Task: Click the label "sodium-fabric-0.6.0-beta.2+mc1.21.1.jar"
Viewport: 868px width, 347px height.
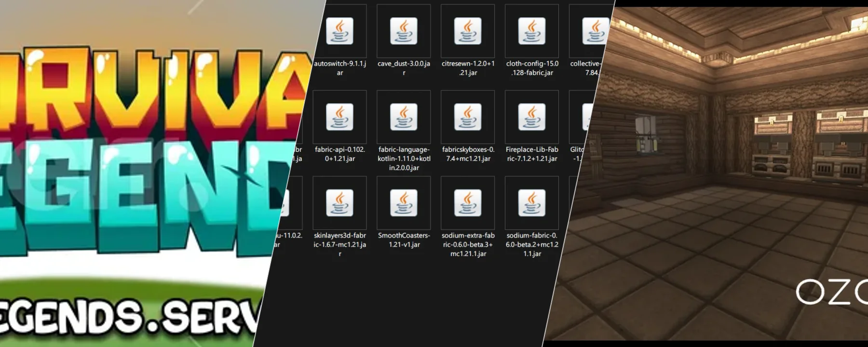Action: 532,244
